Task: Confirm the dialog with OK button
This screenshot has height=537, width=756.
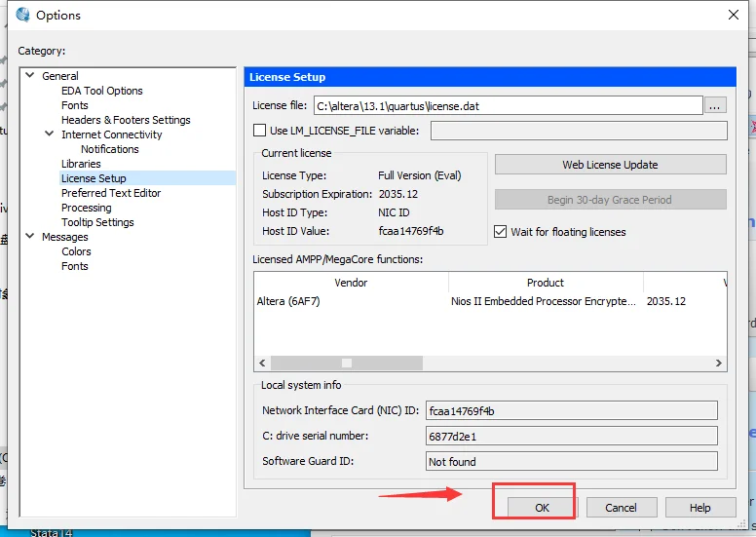Action: (x=542, y=508)
